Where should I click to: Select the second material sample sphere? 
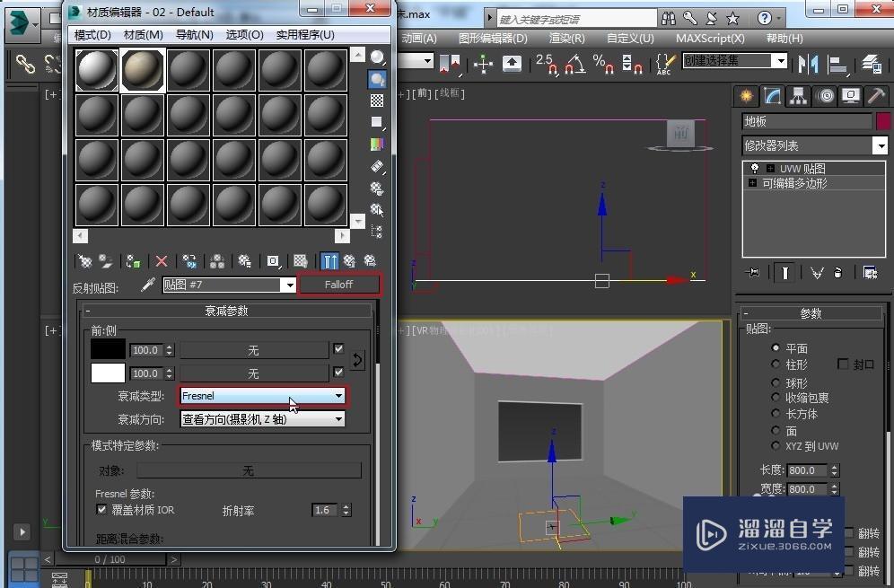coord(143,70)
